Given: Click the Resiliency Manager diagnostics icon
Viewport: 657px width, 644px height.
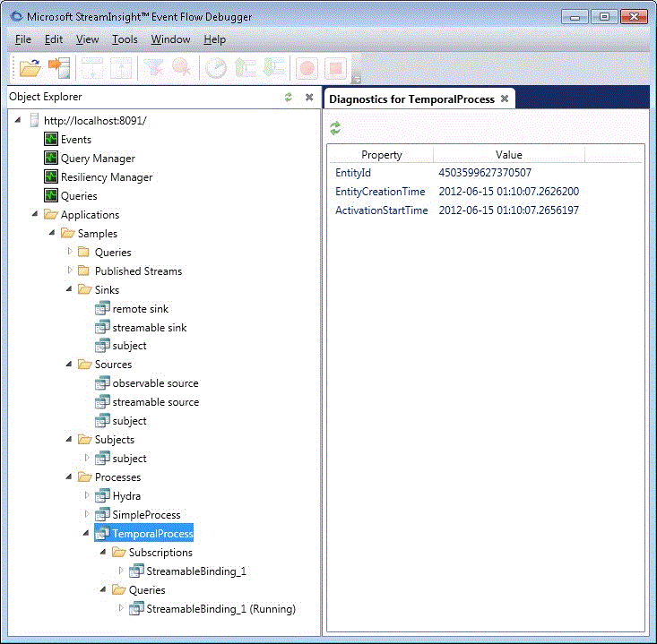Looking at the screenshot, I should (51, 176).
